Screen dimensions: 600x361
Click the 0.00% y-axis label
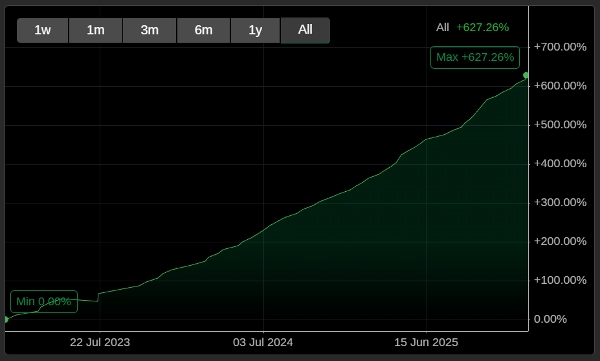click(550, 319)
